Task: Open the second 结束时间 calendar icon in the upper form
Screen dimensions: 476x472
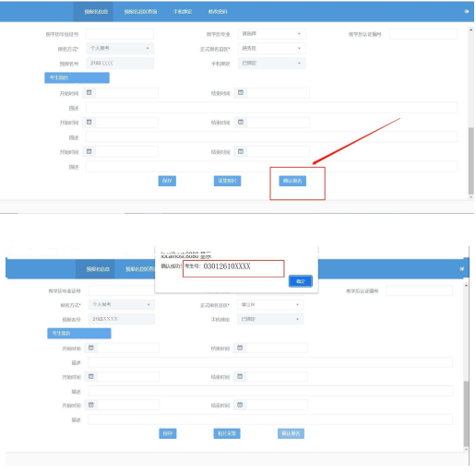Action: pos(241,122)
